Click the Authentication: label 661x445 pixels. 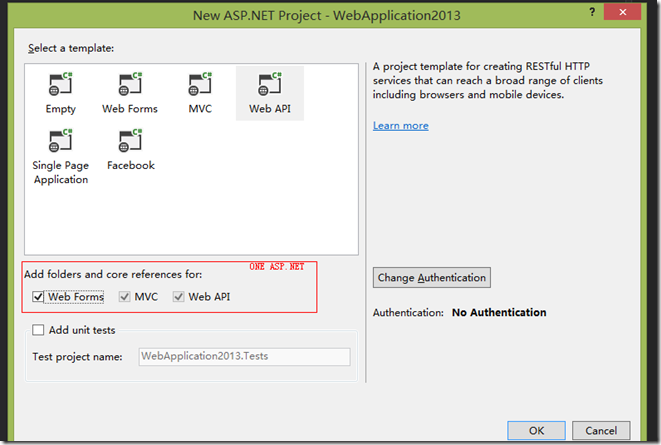tap(408, 313)
